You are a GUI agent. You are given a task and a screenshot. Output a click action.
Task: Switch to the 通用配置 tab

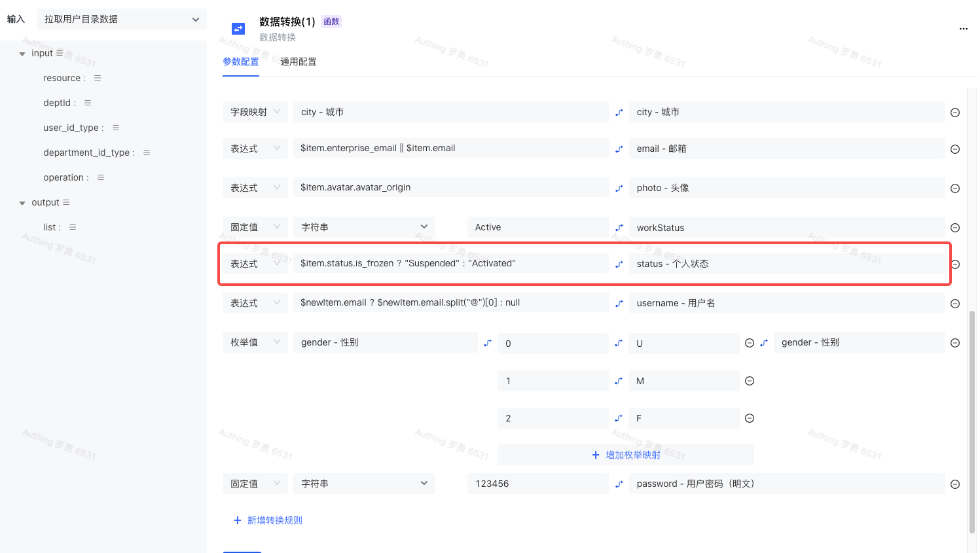coord(298,62)
